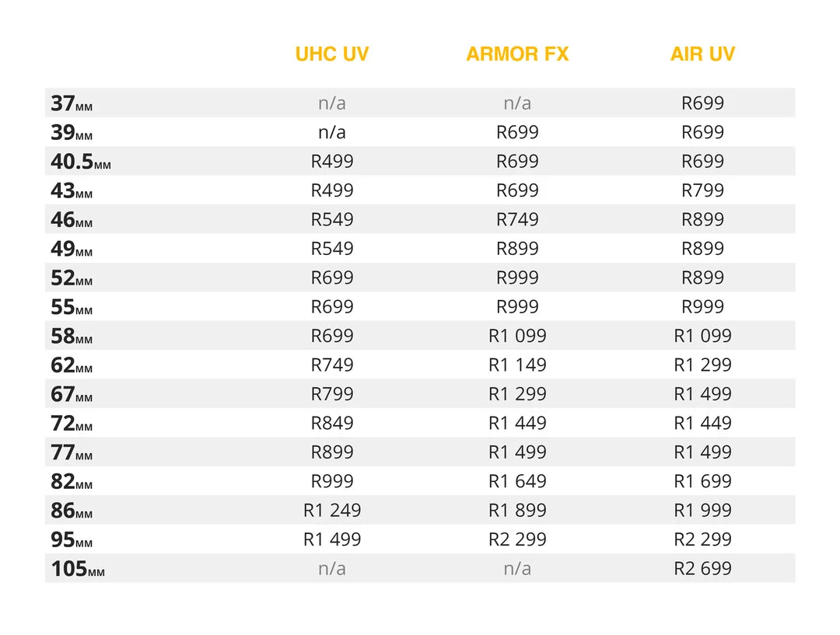Select the 37mm row label
The width and height of the screenshot is (840, 635).
tap(72, 103)
